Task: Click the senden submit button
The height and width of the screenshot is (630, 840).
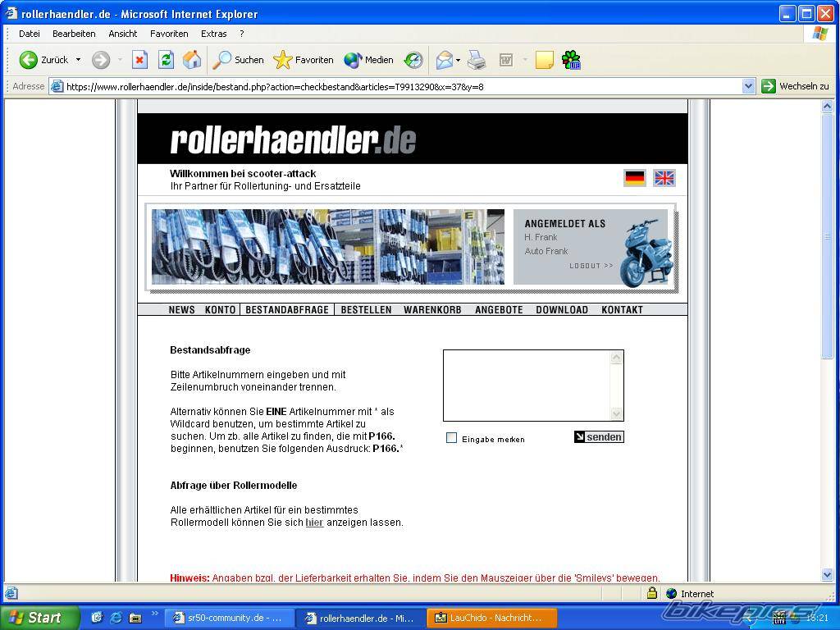Action: (599, 437)
